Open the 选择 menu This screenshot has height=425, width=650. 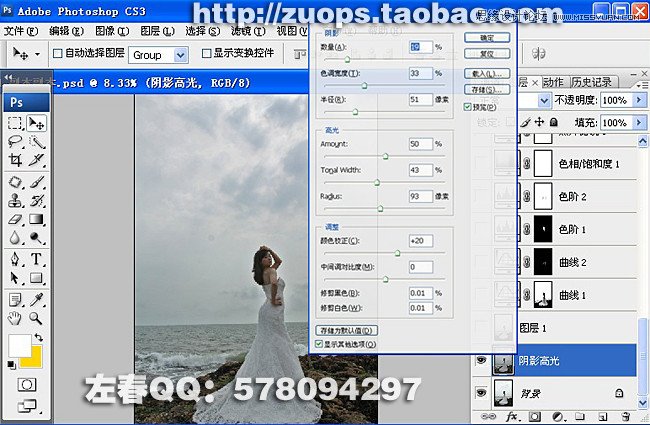pyautogui.click(x=202, y=31)
